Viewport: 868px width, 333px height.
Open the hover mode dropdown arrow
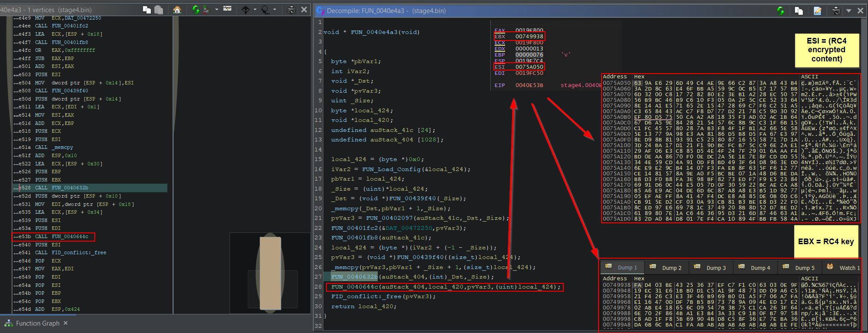click(275, 10)
